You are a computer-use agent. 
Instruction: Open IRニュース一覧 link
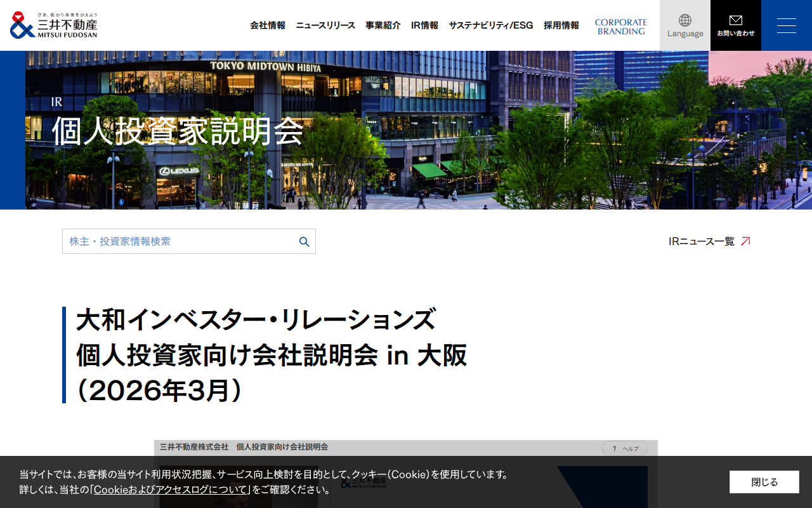(x=702, y=241)
